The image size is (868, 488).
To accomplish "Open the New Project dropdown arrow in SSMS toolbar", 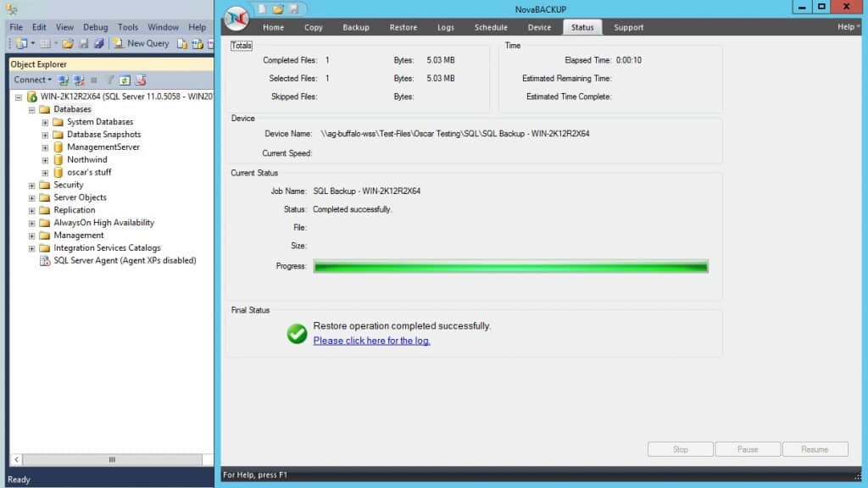I will click(x=33, y=44).
